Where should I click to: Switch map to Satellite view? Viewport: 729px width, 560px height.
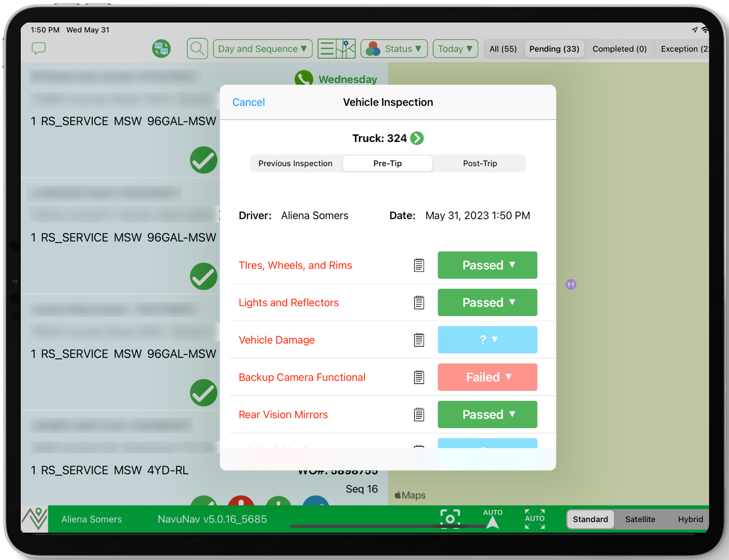640,519
